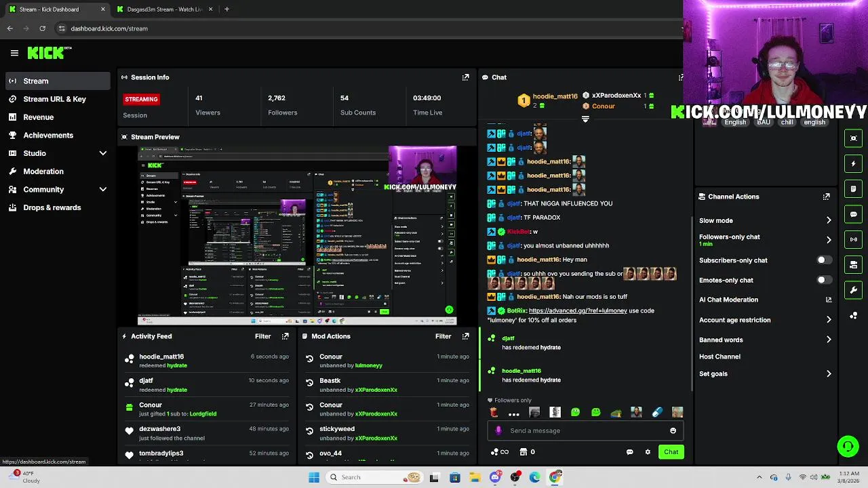Open Discord from the taskbar
Viewport: 868px width, 488px height.
[495, 477]
